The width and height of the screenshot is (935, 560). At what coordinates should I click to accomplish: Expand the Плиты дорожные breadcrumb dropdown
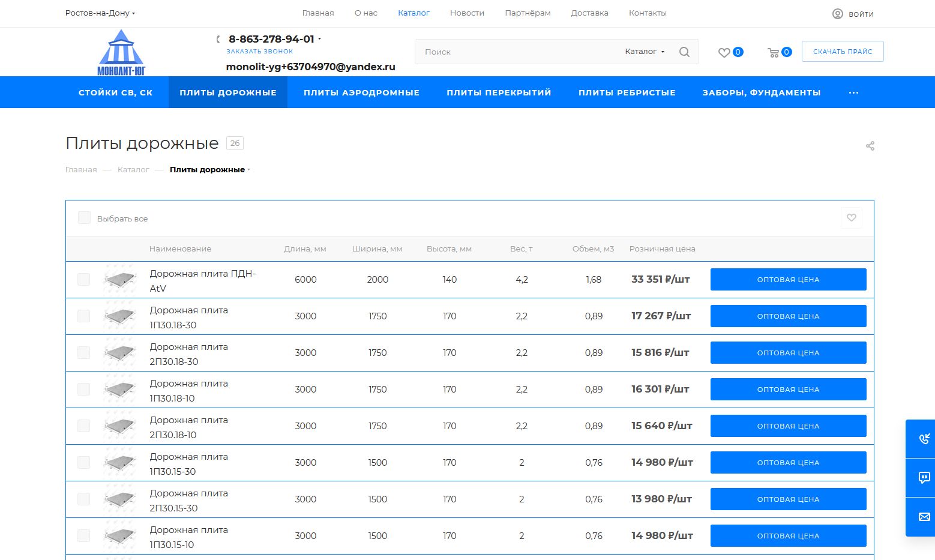coord(210,170)
